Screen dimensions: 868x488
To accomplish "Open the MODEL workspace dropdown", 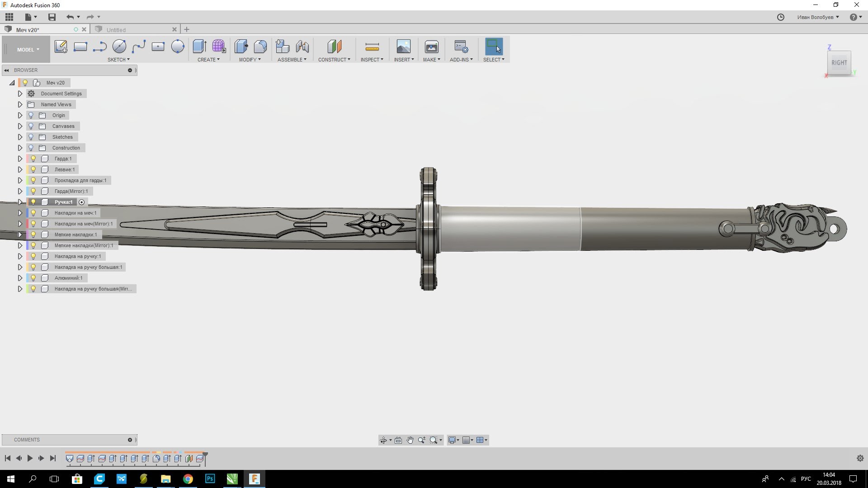I will tap(28, 50).
